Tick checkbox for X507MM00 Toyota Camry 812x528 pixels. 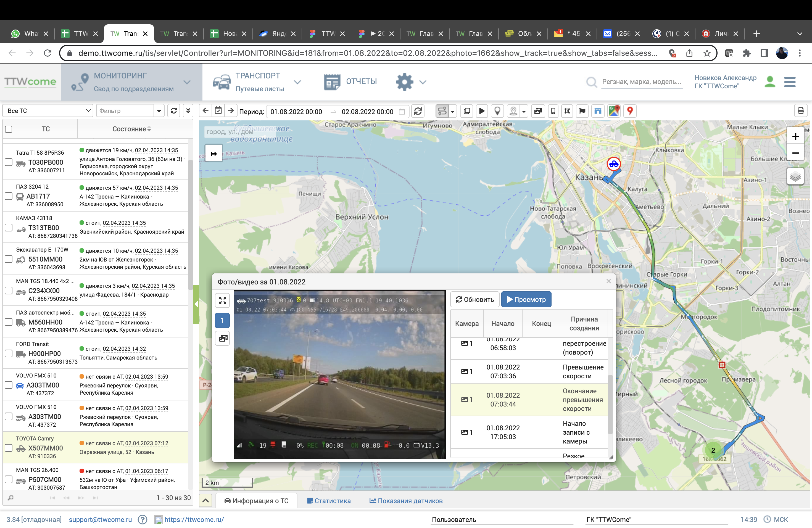coord(9,448)
